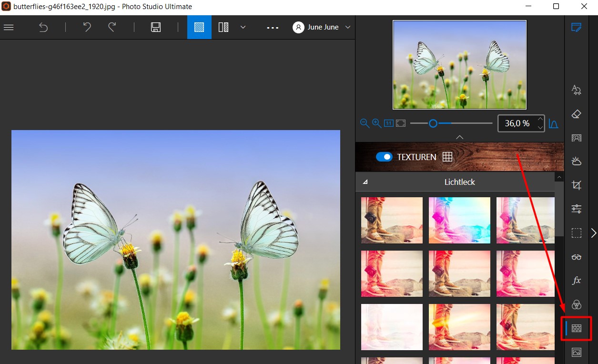The width and height of the screenshot is (598, 364).
Task: Open the brick textures panel
Action: coord(577,328)
